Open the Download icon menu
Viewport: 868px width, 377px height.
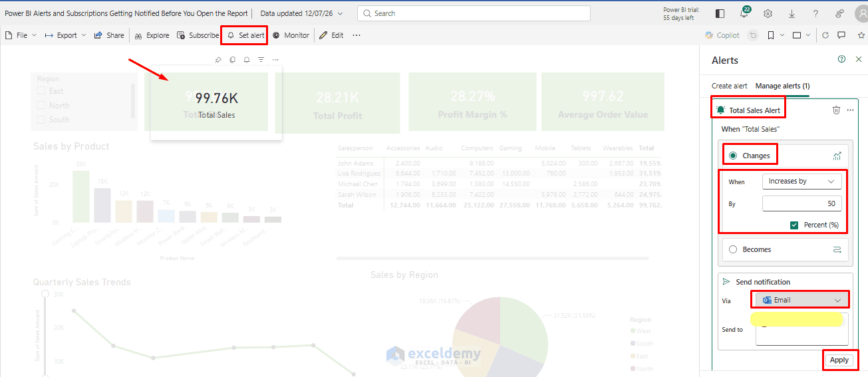(792, 13)
